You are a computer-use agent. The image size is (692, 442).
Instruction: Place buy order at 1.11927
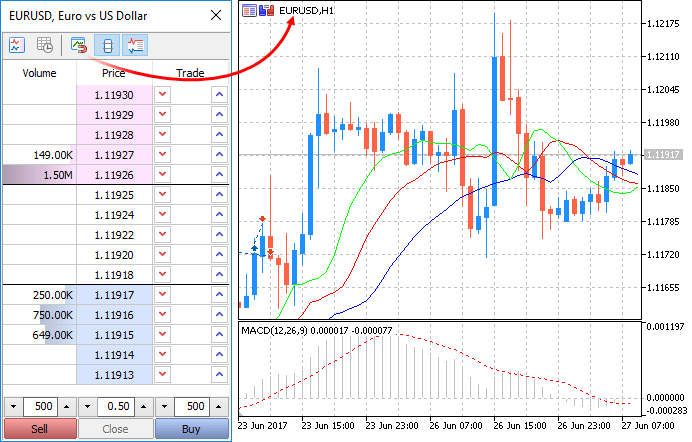219,154
